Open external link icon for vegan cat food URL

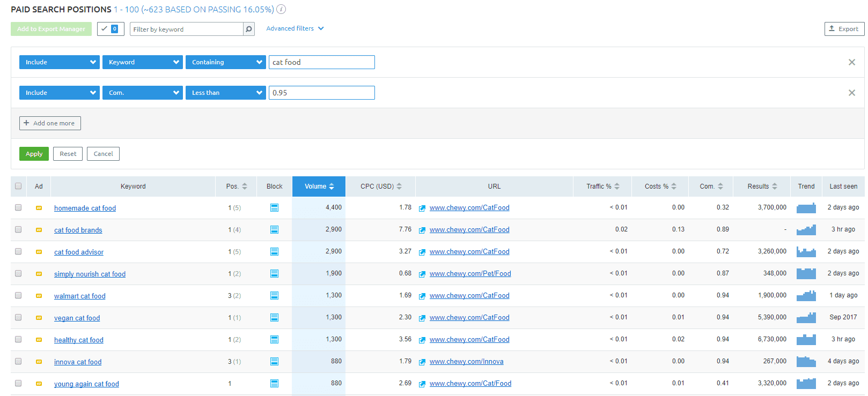coord(422,318)
